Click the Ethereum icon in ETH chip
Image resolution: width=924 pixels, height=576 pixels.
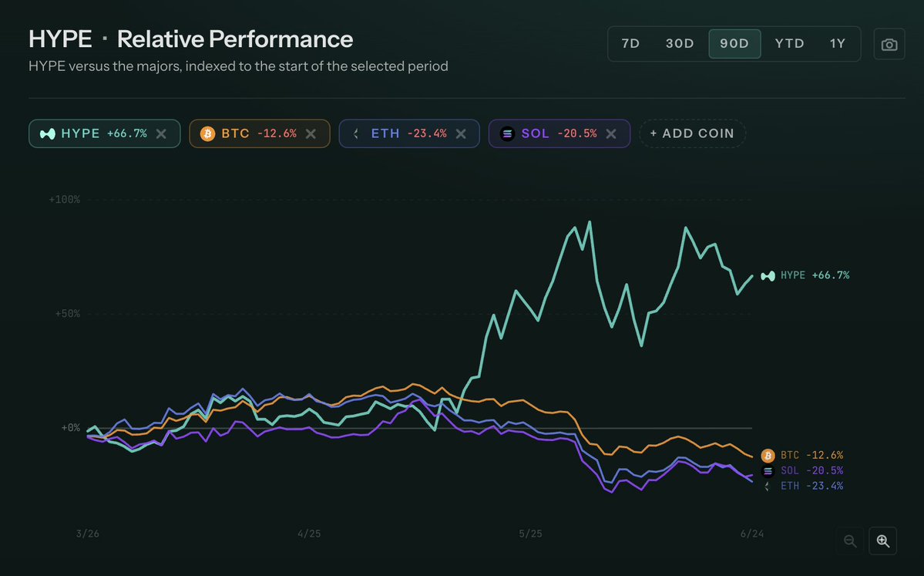tap(357, 134)
